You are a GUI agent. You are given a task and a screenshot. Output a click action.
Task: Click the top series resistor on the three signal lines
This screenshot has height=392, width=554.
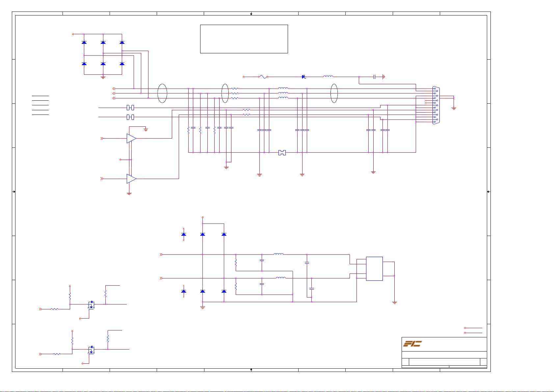235,89
